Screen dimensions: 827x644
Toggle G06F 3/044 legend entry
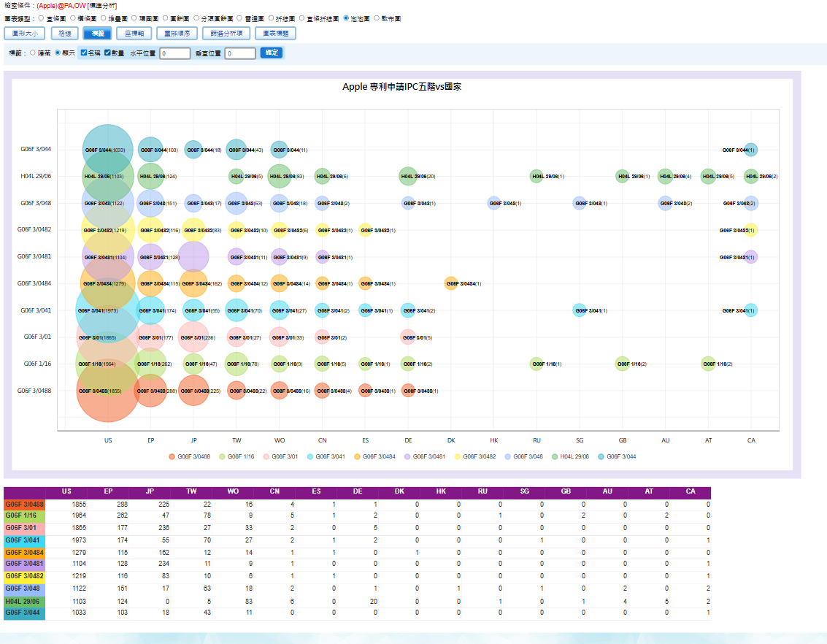[617, 457]
